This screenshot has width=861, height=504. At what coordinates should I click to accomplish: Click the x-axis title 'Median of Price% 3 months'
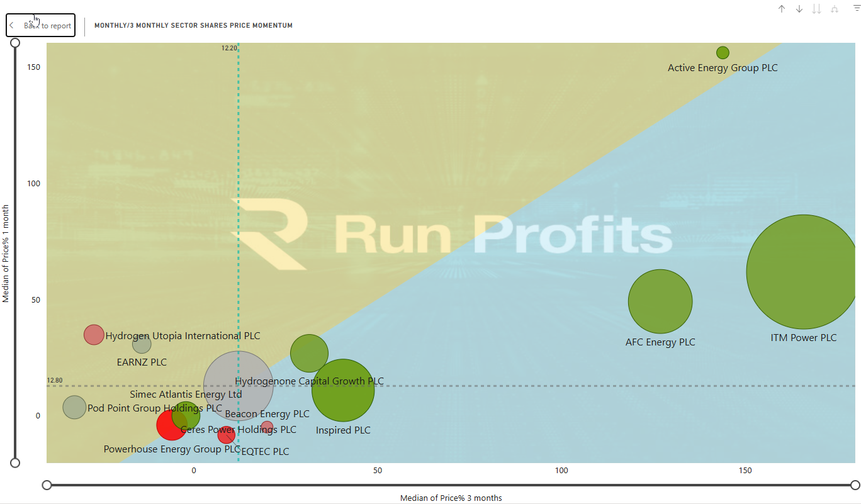coord(451,498)
